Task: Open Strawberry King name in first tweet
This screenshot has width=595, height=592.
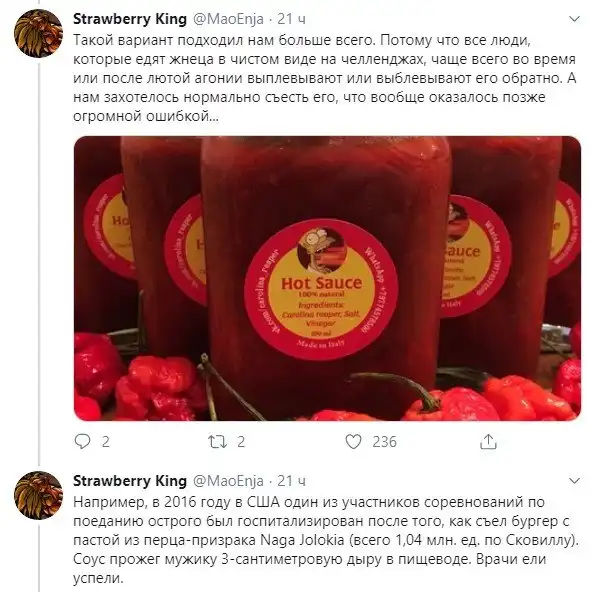Action: [x=130, y=19]
